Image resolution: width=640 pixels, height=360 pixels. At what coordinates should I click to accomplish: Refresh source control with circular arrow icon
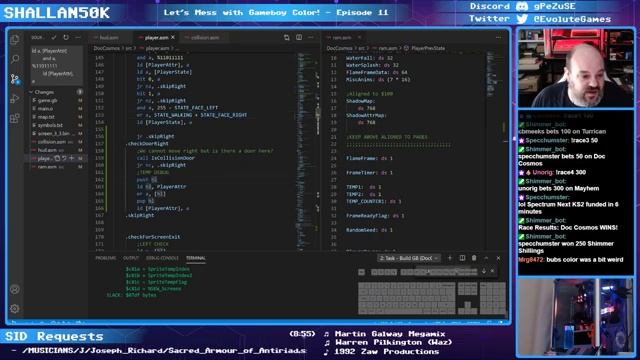point(66,37)
